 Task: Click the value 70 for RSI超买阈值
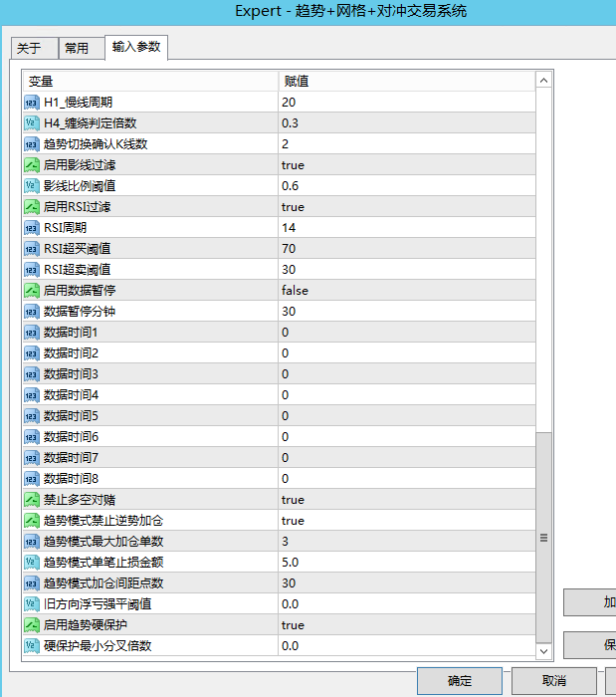(289, 249)
